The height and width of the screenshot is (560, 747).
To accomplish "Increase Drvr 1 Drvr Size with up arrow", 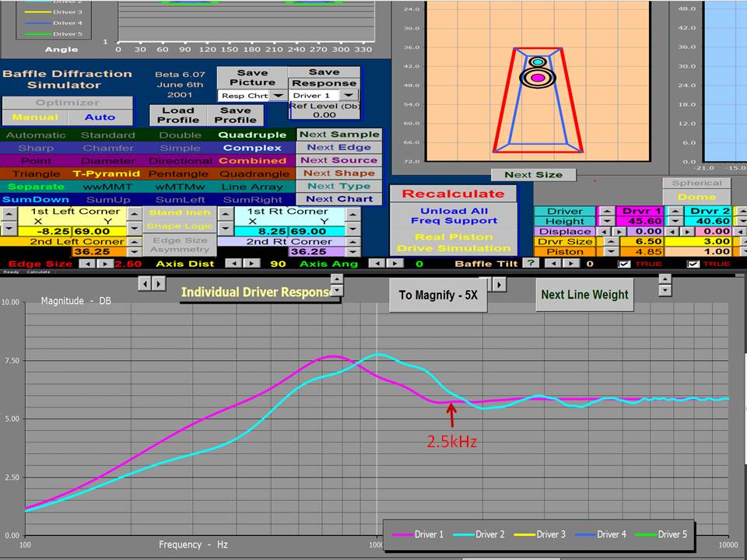I will click(x=611, y=241).
